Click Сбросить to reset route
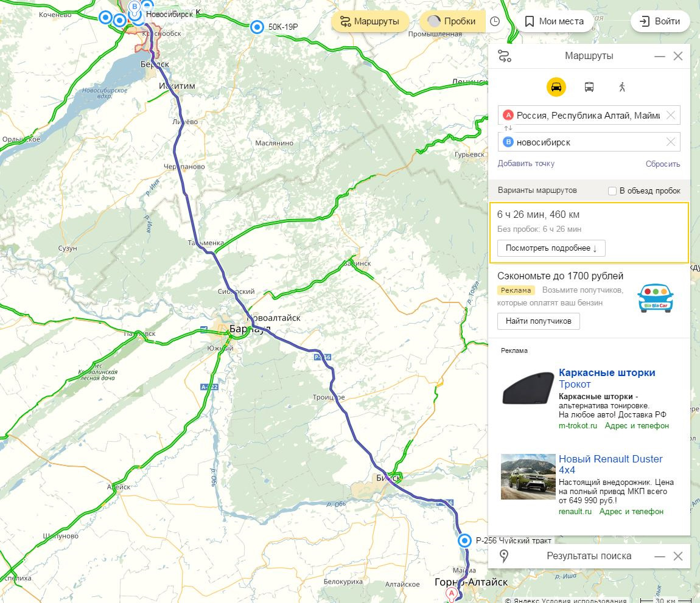700x603 pixels. (662, 164)
